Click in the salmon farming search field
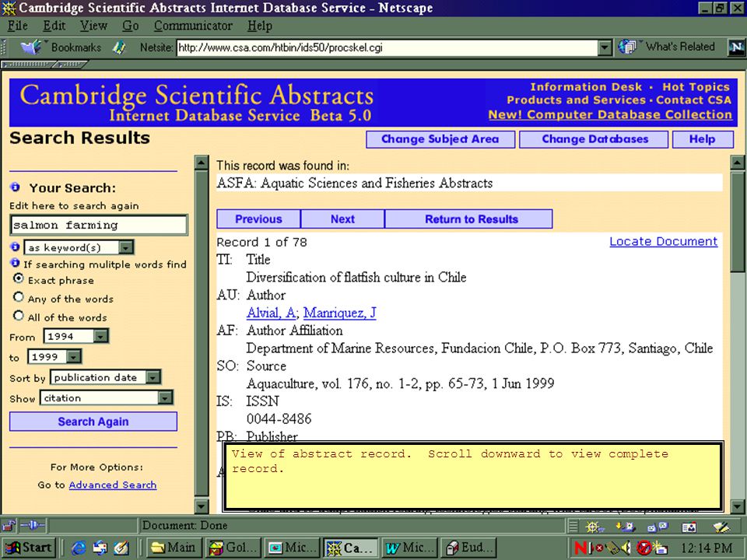747x560 pixels. coord(99,225)
